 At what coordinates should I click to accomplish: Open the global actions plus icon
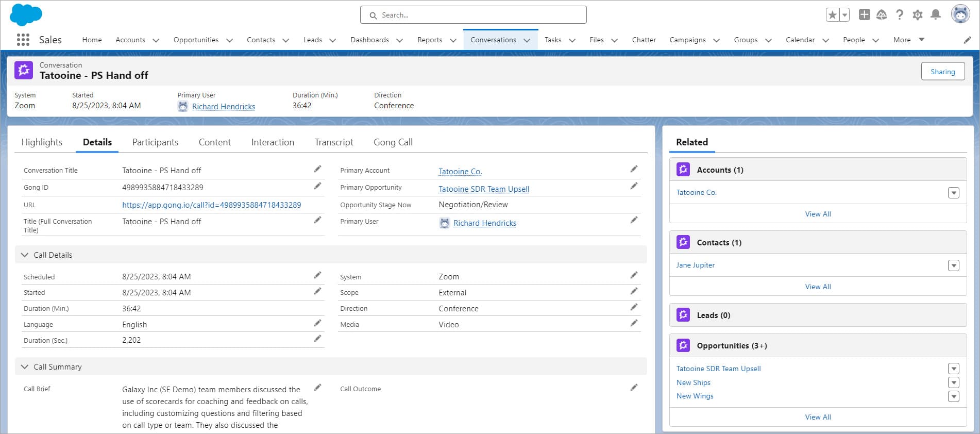pyautogui.click(x=865, y=15)
